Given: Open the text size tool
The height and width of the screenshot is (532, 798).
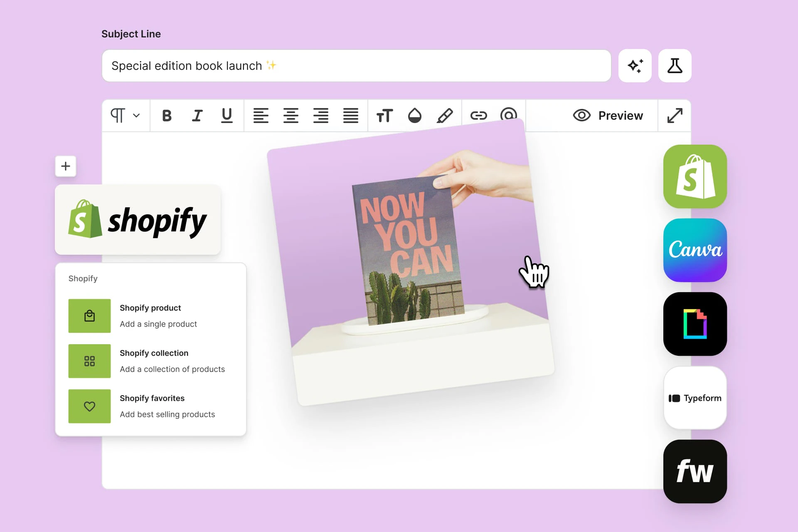Looking at the screenshot, I should pyautogui.click(x=384, y=116).
